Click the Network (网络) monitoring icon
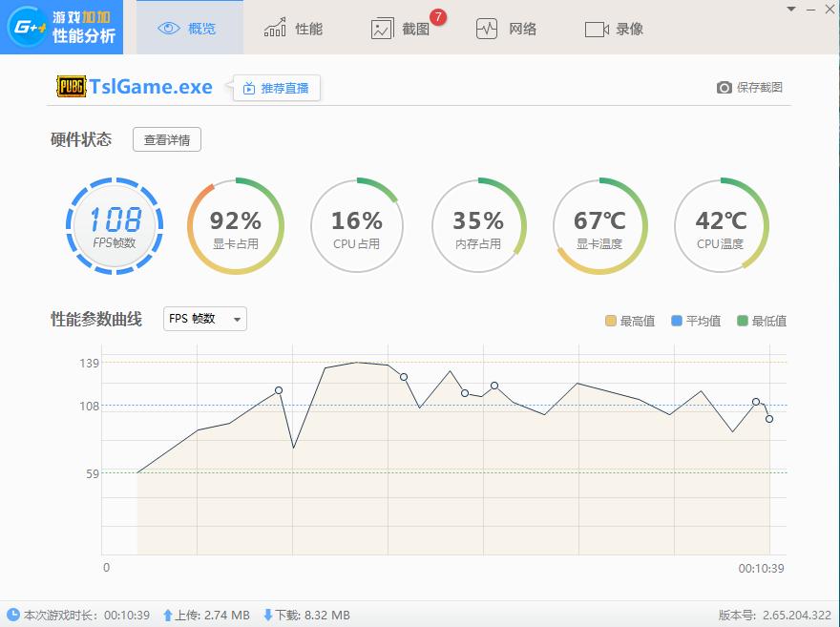Image resolution: width=840 pixels, height=627 pixels. [486, 28]
